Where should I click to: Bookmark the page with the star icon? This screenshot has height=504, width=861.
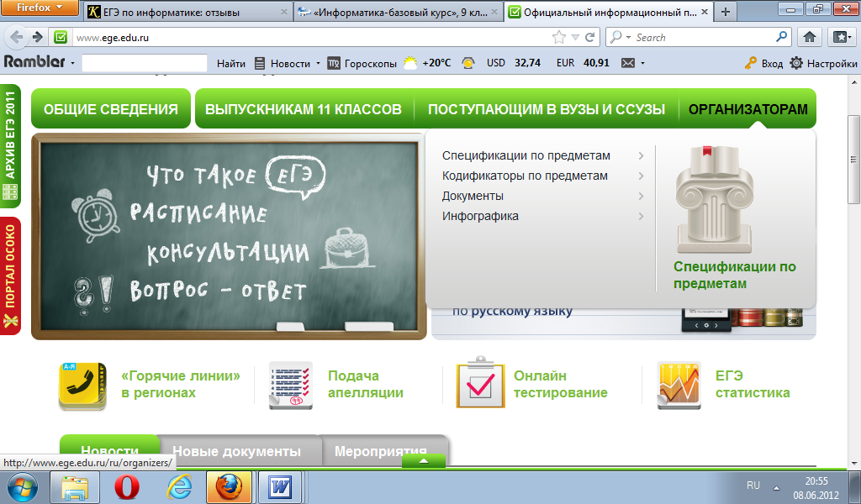tap(559, 37)
